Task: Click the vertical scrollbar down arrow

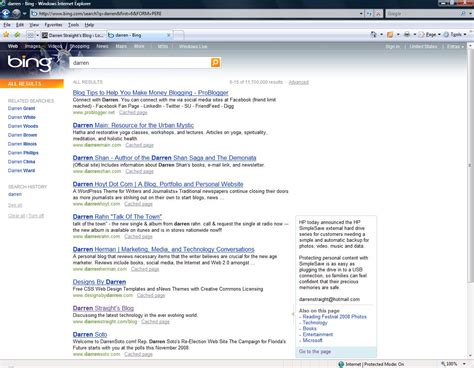Action: click(x=471, y=356)
